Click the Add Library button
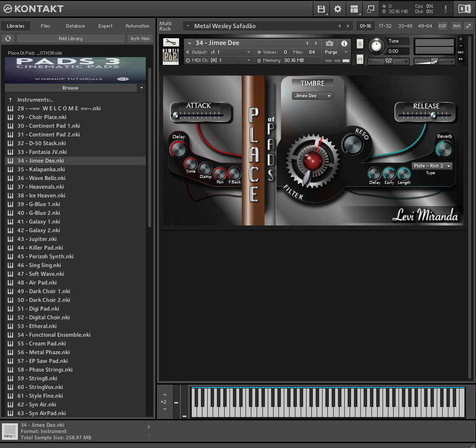 click(x=71, y=39)
